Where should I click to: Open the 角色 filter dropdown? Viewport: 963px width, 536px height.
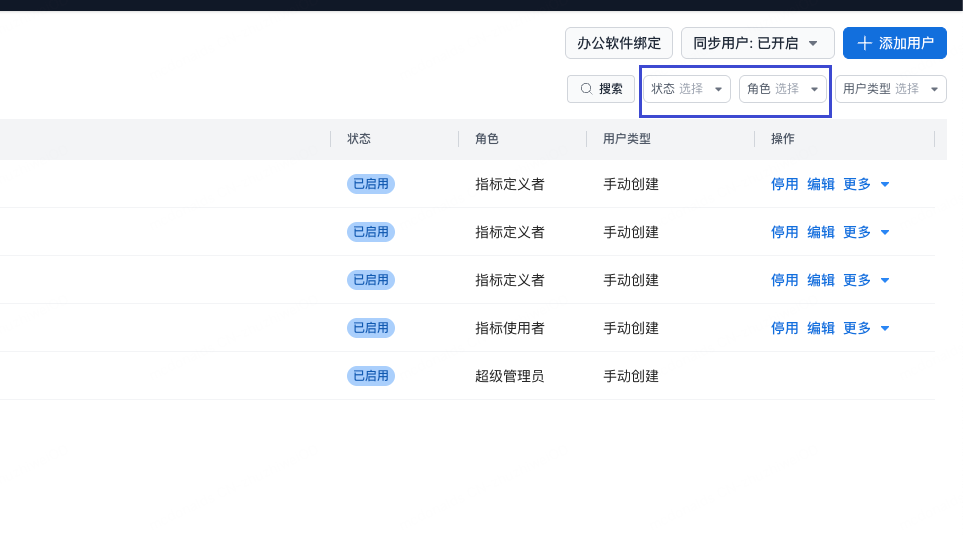pos(783,89)
